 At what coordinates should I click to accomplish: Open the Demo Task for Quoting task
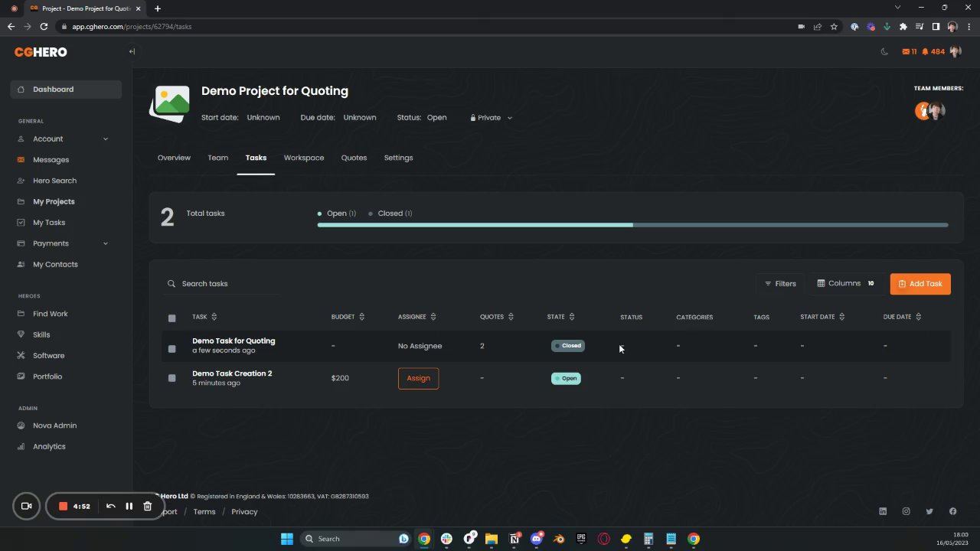tap(234, 341)
